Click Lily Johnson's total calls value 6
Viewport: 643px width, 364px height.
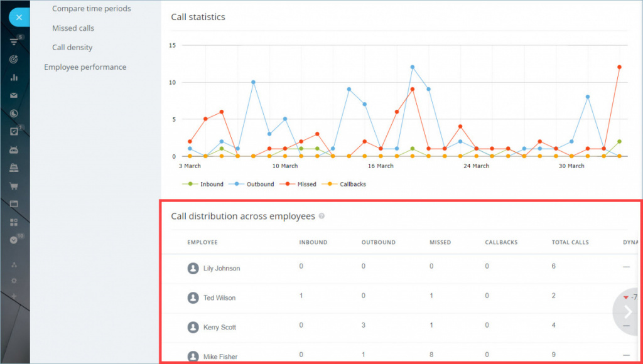pos(554,267)
